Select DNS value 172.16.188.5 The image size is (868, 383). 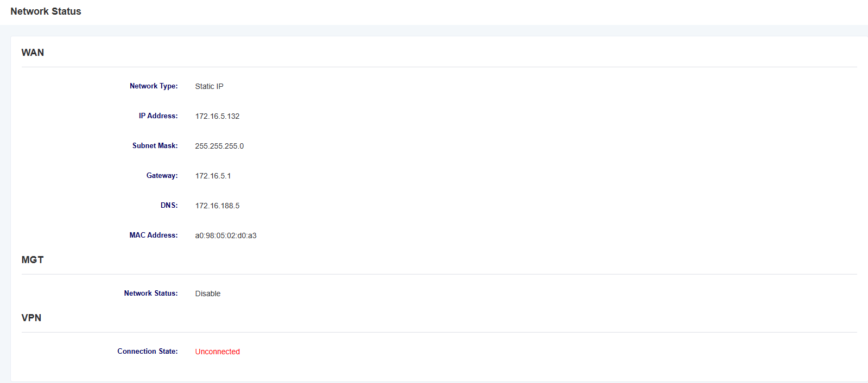(x=217, y=206)
